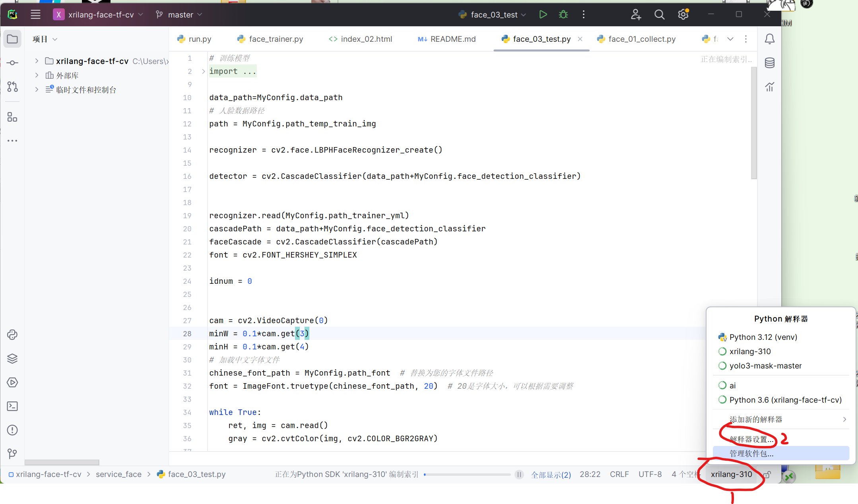Open the Python Console tool window
The width and height of the screenshot is (858, 504).
pos(12,335)
